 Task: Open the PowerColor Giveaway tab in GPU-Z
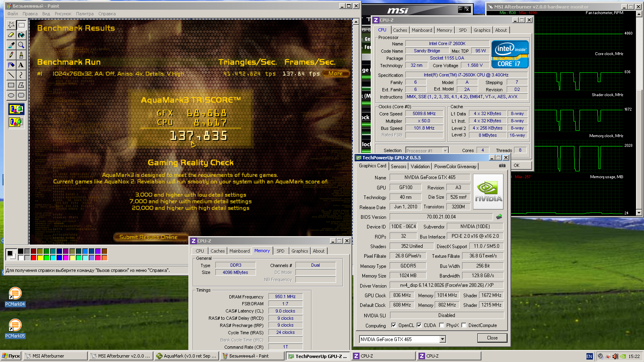point(455,167)
